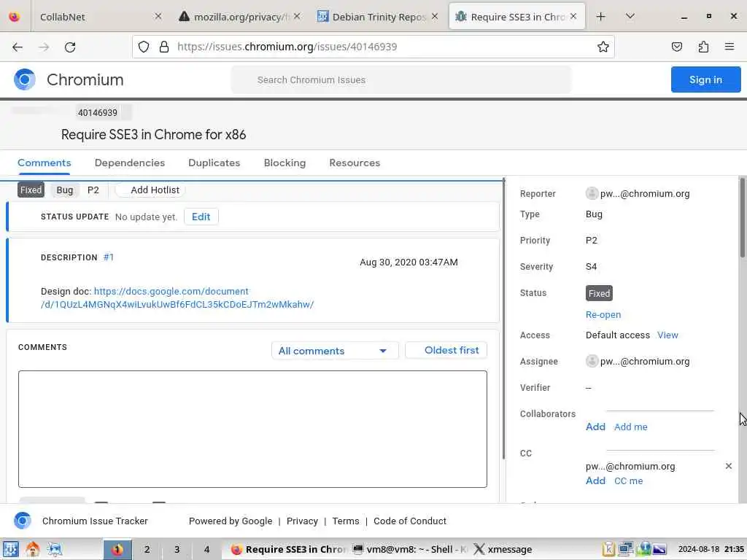Click in the Search Chromium Issues field
747x560 pixels.
[401, 79]
